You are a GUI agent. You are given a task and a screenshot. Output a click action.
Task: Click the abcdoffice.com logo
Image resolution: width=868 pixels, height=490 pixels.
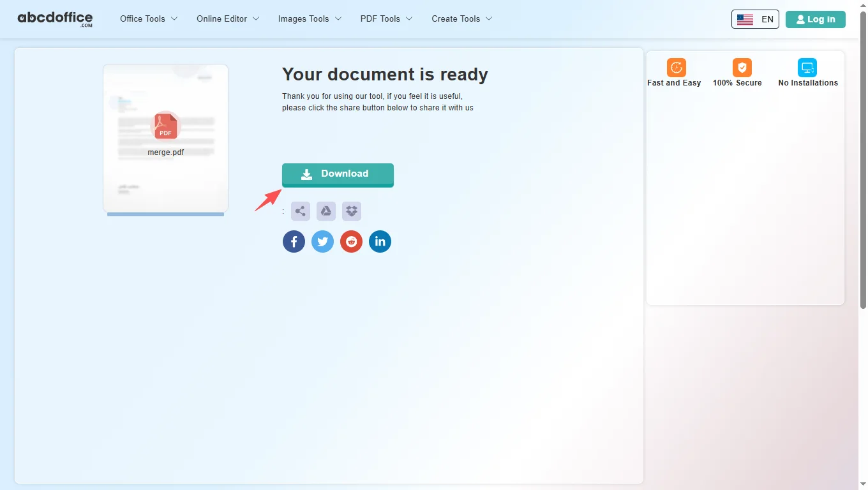click(x=55, y=19)
